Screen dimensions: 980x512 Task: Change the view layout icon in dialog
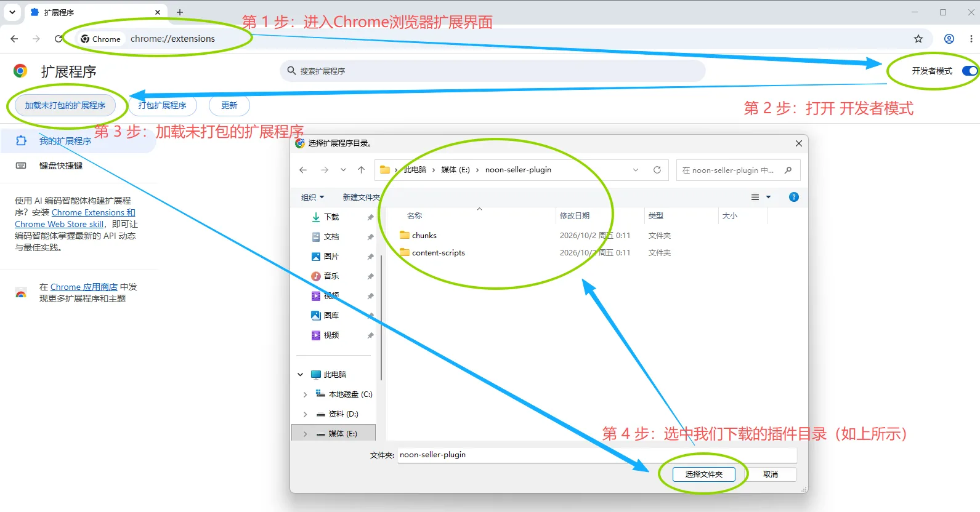point(755,197)
